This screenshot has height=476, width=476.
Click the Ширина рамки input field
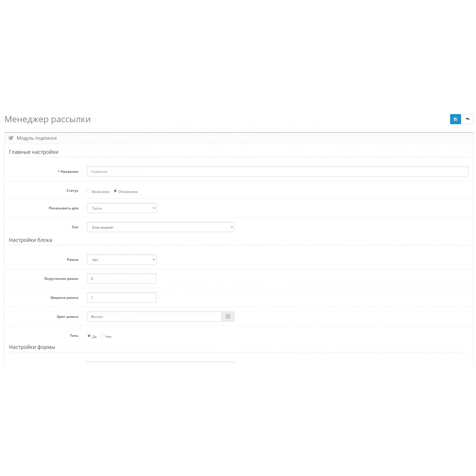(x=121, y=298)
